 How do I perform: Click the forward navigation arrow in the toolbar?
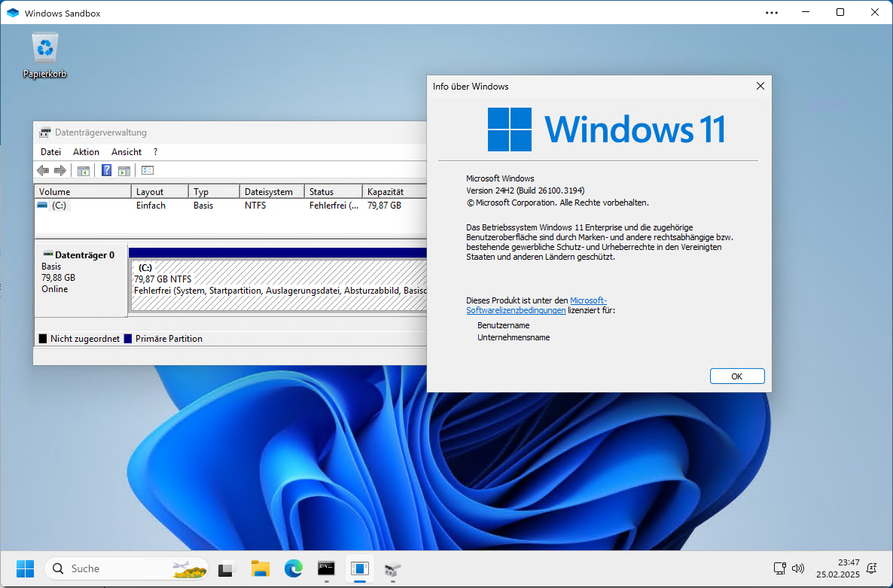click(x=61, y=170)
